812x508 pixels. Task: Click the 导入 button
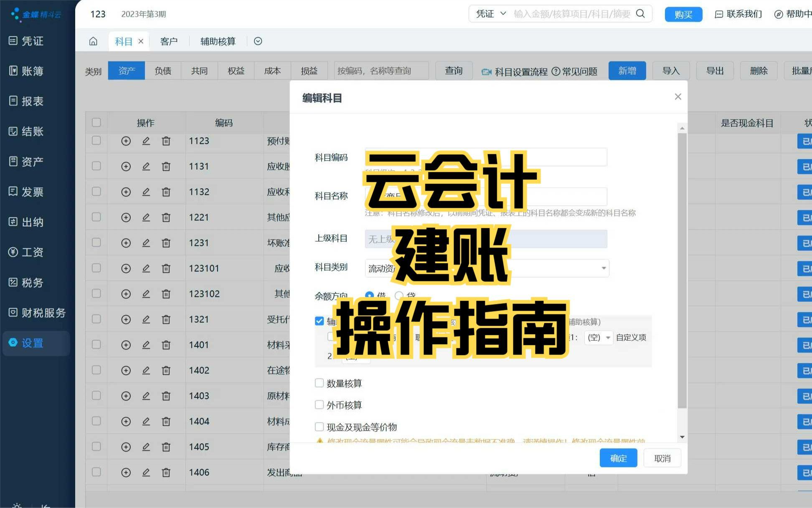tap(671, 71)
